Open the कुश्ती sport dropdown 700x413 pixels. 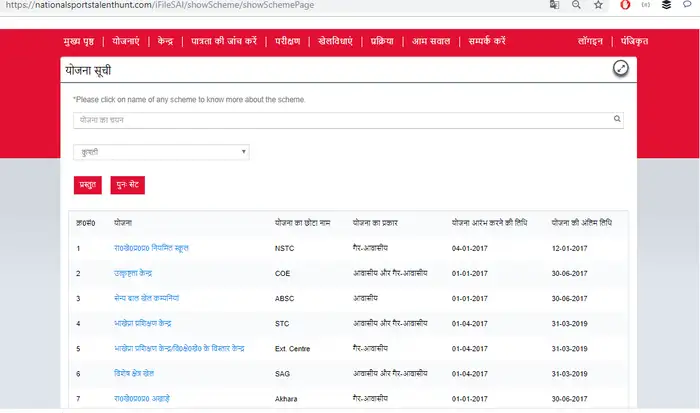point(161,152)
